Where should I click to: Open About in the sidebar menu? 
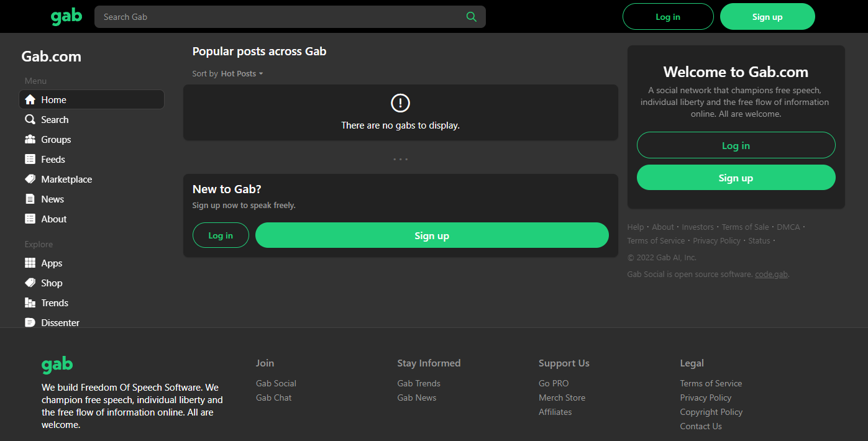point(53,219)
